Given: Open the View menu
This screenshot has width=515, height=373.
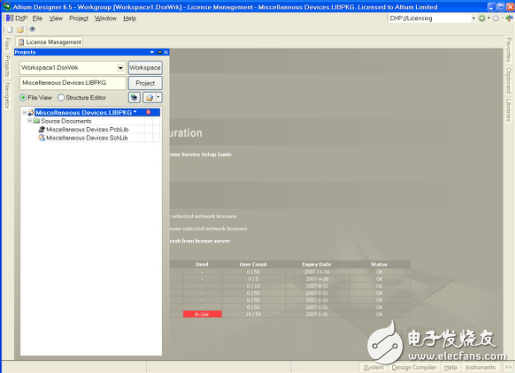Looking at the screenshot, I should click(x=56, y=18).
